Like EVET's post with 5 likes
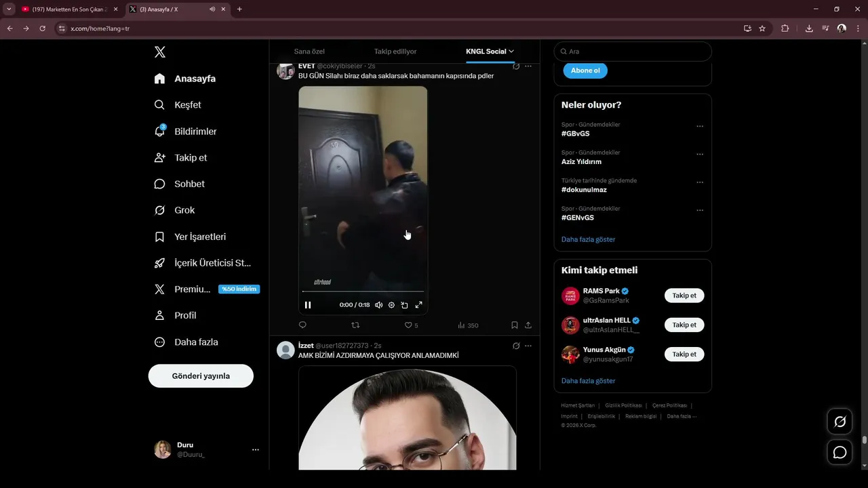This screenshot has width=868, height=488. 411,325
